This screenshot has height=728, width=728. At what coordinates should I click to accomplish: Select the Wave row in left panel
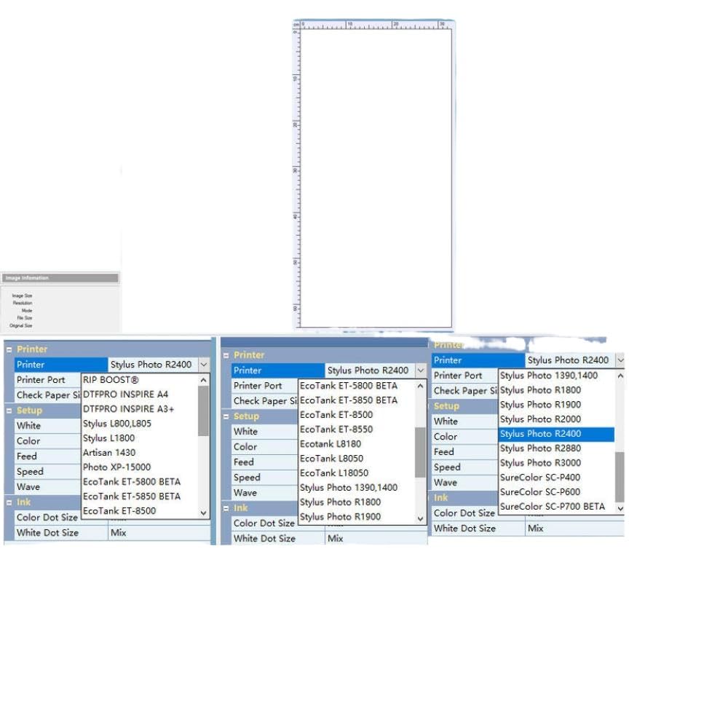pyautogui.click(x=48, y=487)
